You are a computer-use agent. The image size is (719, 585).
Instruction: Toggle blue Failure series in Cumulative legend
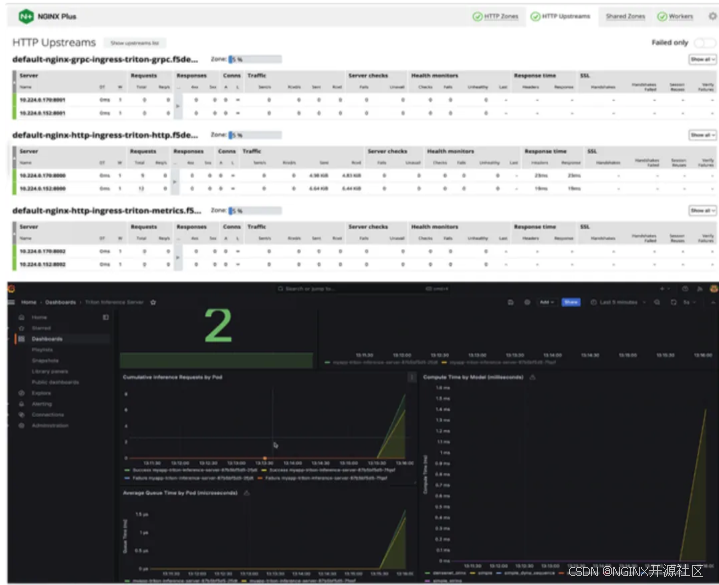click(189, 478)
